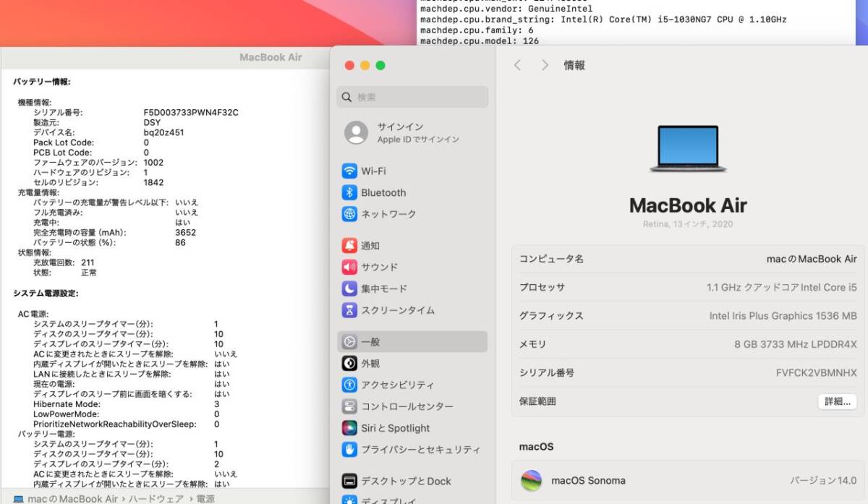
Task: Select the ネットワーク globe icon
Action: (350, 214)
